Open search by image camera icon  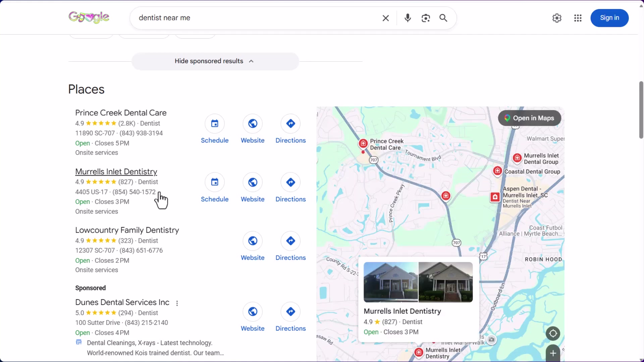click(426, 18)
